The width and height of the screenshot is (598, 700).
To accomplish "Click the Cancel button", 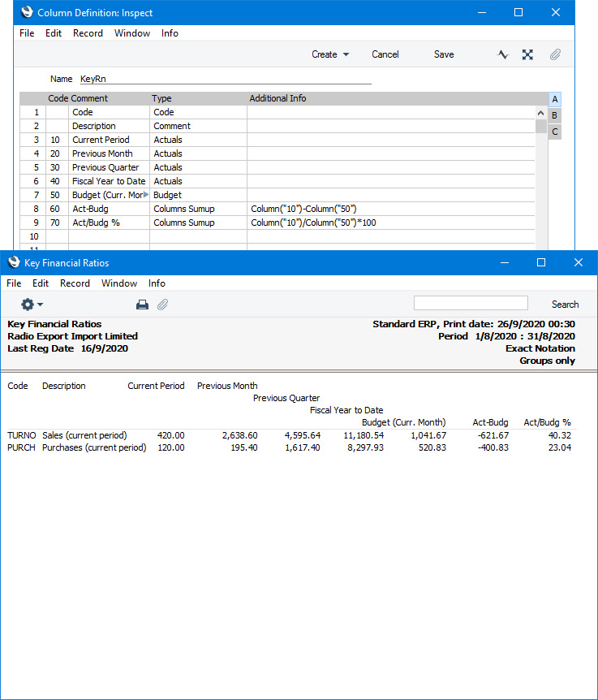I will tap(385, 54).
